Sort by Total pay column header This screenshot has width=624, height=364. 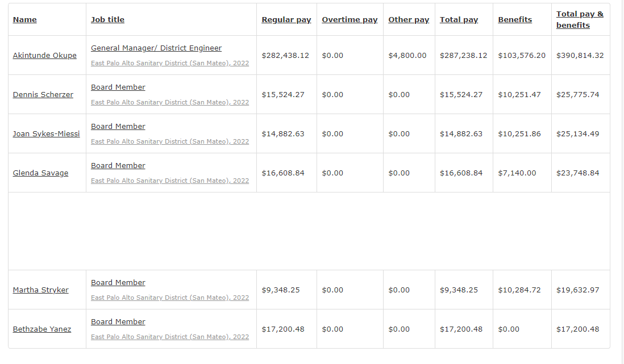(x=459, y=19)
